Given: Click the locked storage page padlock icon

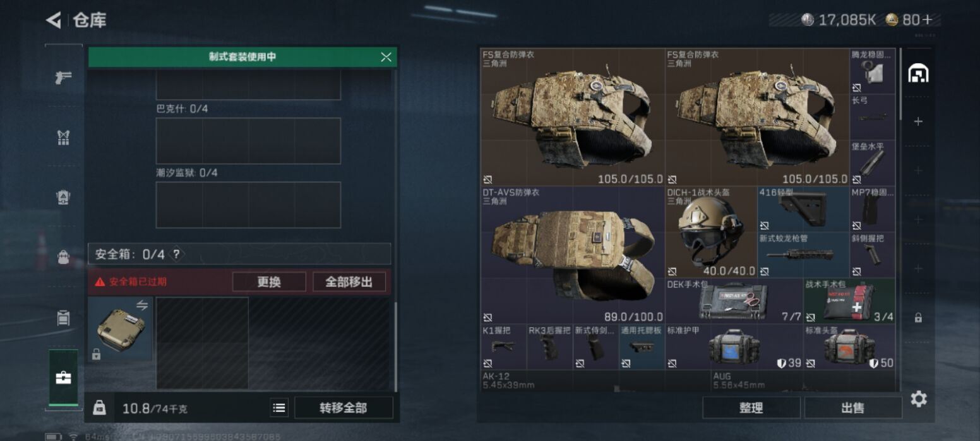Looking at the screenshot, I should click(x=918, y=318).
